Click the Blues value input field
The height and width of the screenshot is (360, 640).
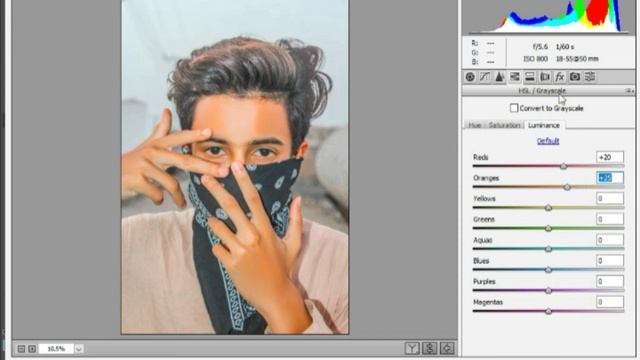(x=610, y=260)
